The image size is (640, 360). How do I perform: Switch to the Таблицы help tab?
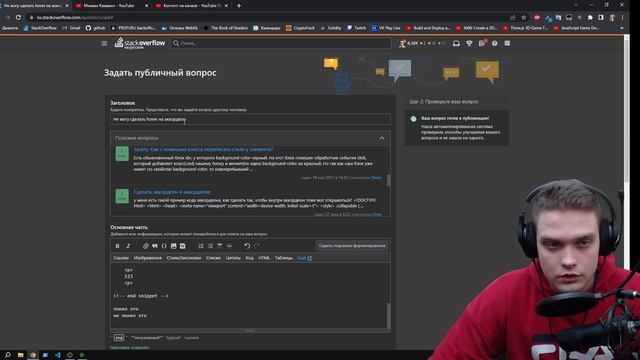tap(284, 258)
